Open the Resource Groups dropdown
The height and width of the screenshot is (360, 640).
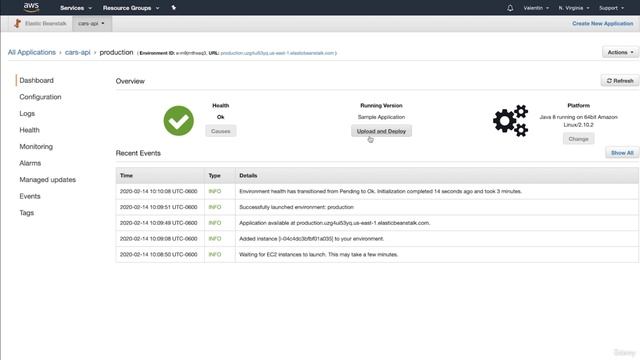(131, 8)
